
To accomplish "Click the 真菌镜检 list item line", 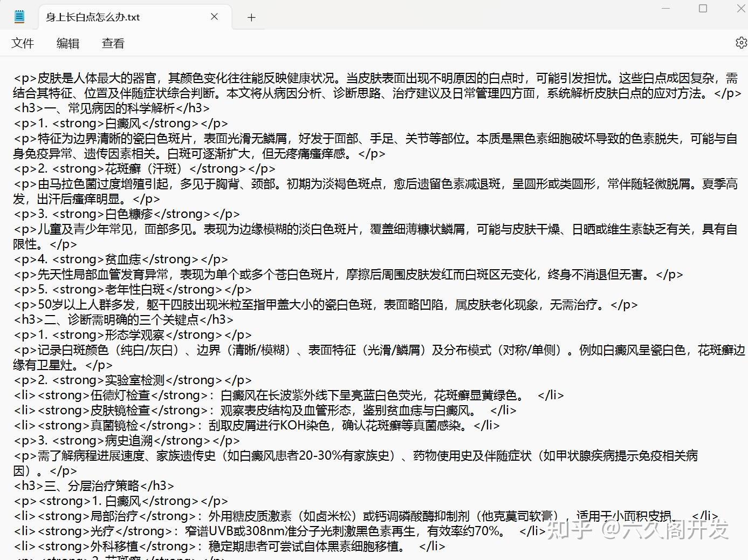I will (x=257, y=425).
